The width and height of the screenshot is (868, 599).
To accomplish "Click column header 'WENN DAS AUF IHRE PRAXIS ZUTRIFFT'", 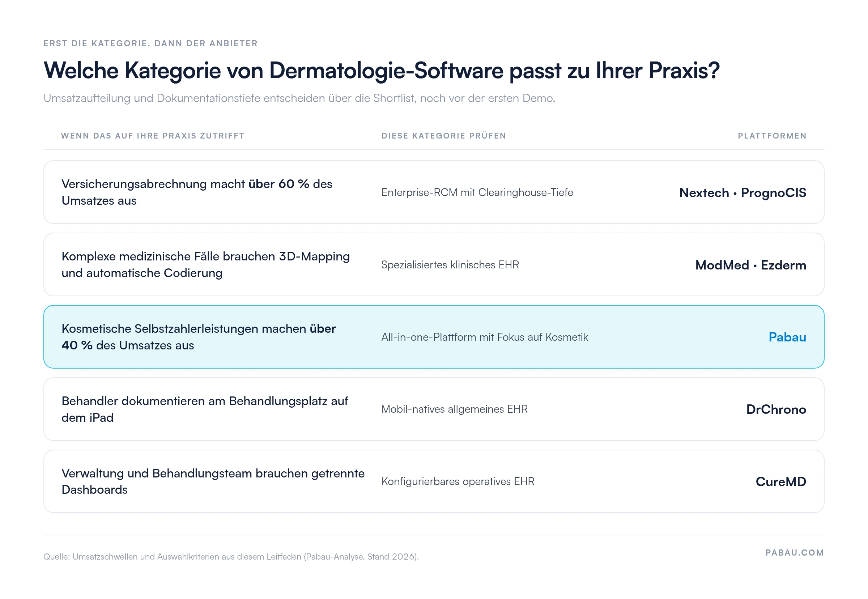I will (x=152, y=136).
